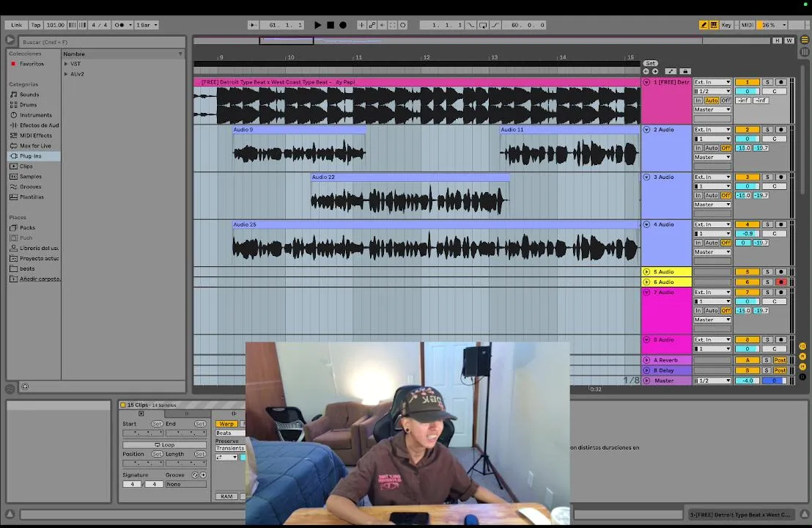Disarm the red record arm on track 6
Screen dimensions: 812x528
pyautogui.click(x=781, y=282)
